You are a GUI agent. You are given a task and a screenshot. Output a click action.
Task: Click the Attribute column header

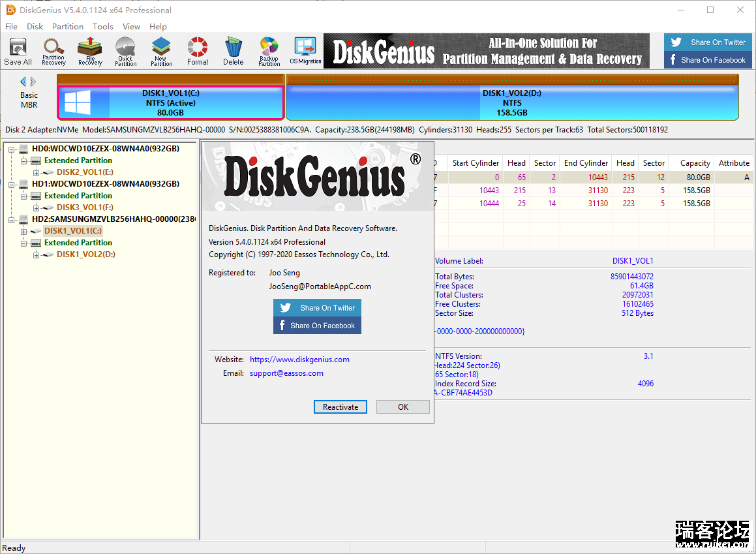[x=734, y=163]
